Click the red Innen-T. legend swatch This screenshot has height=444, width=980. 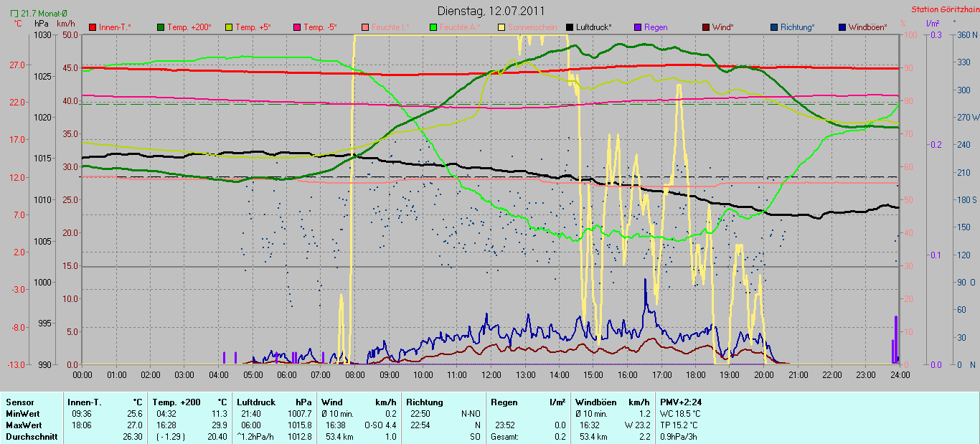93,27
